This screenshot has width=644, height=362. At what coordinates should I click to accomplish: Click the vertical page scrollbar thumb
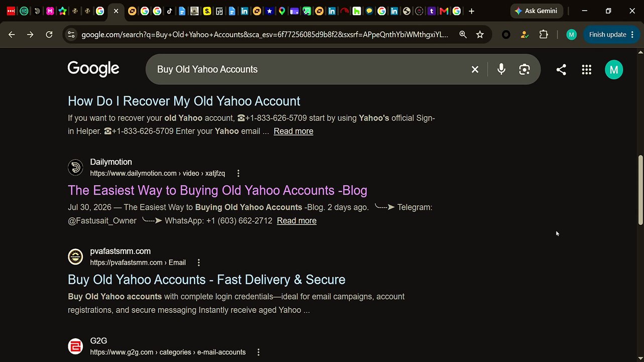(x=640, y=190)
